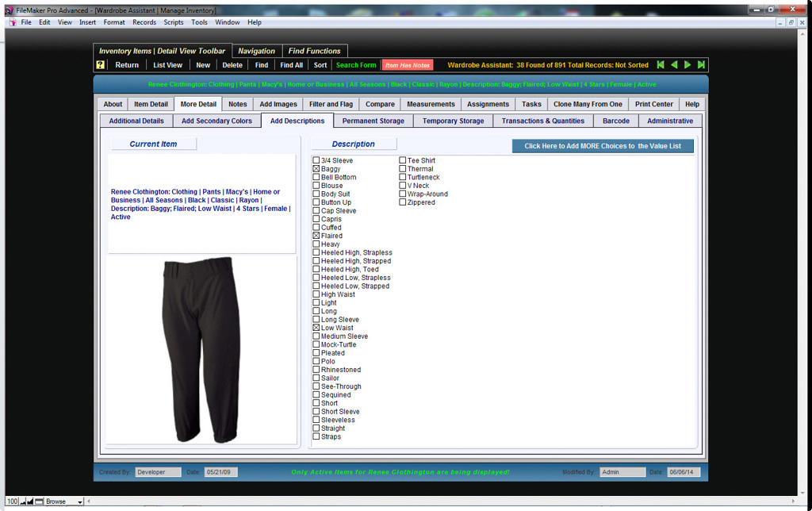Go to next record arrow icon

coord(688,65)
